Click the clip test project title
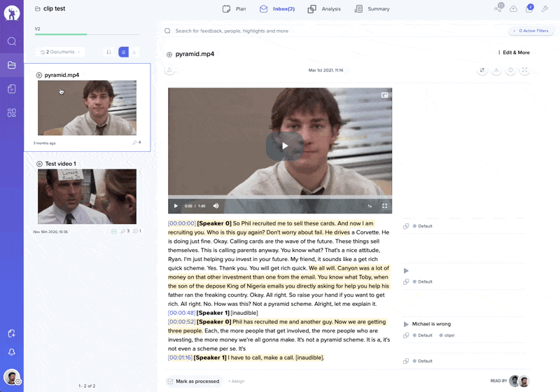This screenshot has width=560, height=392. point(55,8)
